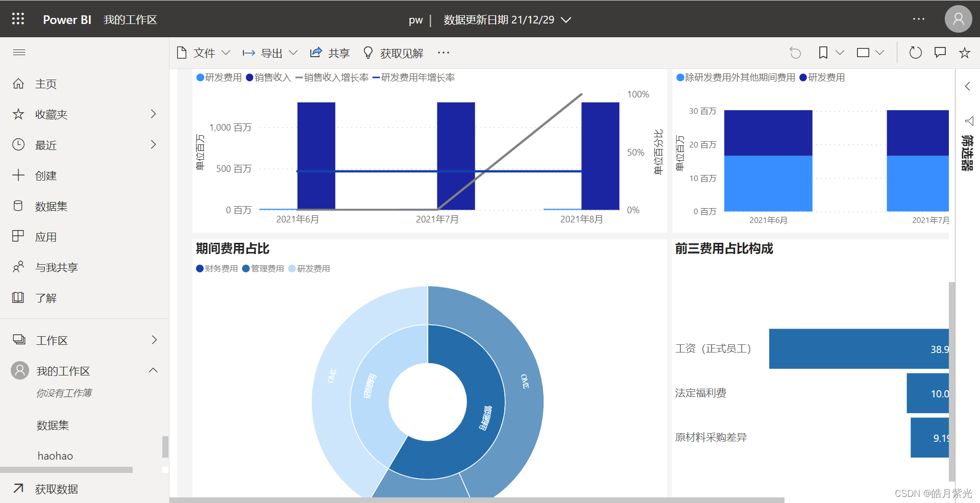The width and height of the screenshot is (980, 503).
Task: Open the haohao item in the workspace
Action: click(55, 455)
